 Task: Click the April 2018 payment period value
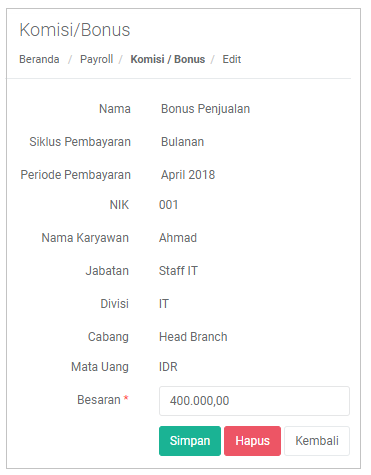pyautogui.click(x=188, y=175)
